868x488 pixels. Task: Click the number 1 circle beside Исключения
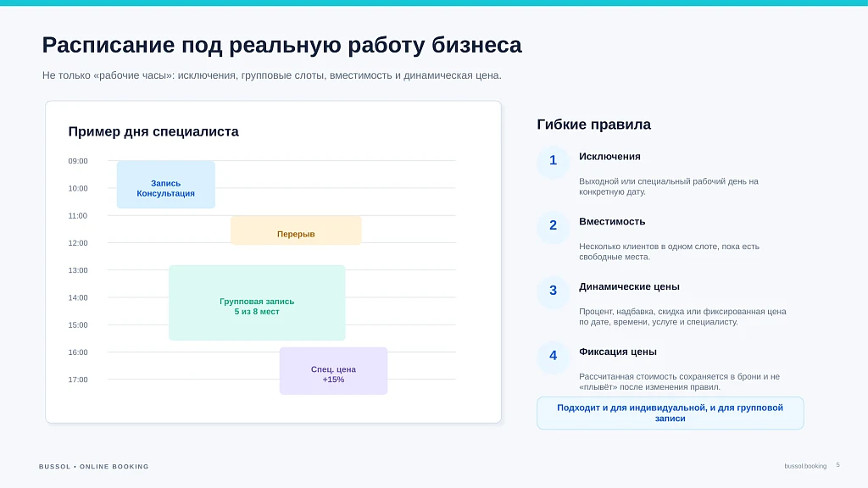point(553,162)
